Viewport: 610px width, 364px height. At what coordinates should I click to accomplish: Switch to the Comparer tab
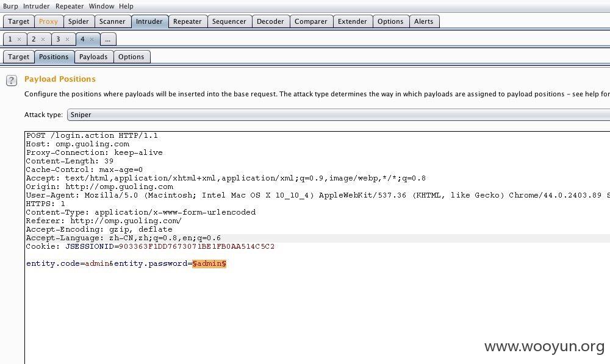(311, 21)
